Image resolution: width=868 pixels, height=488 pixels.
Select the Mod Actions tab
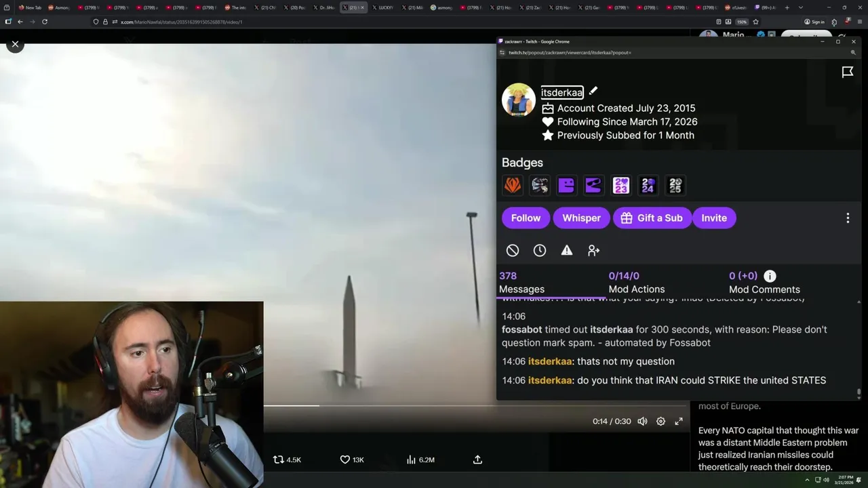point(637,283)
